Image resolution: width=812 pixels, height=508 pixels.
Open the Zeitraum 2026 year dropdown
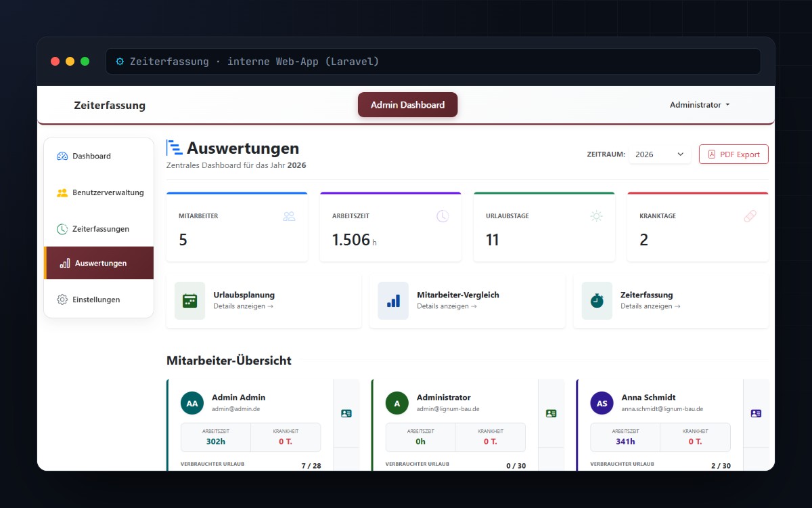pyautogui.click(x=660, y=154)
